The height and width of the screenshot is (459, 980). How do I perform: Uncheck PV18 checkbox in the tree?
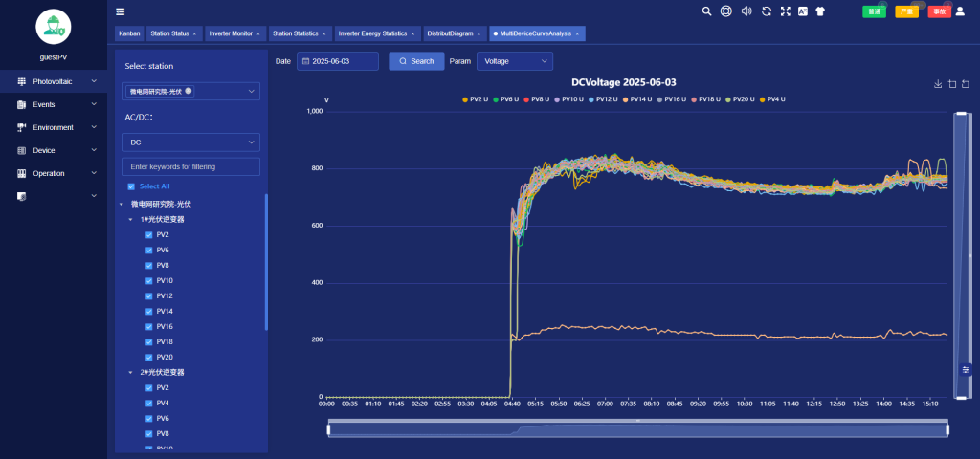tap(148, 342)
